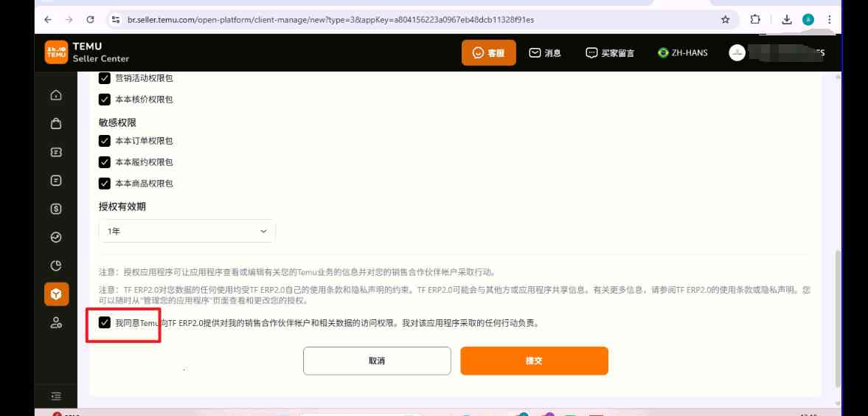Open the user account sidebar icon

pos(56,323)
